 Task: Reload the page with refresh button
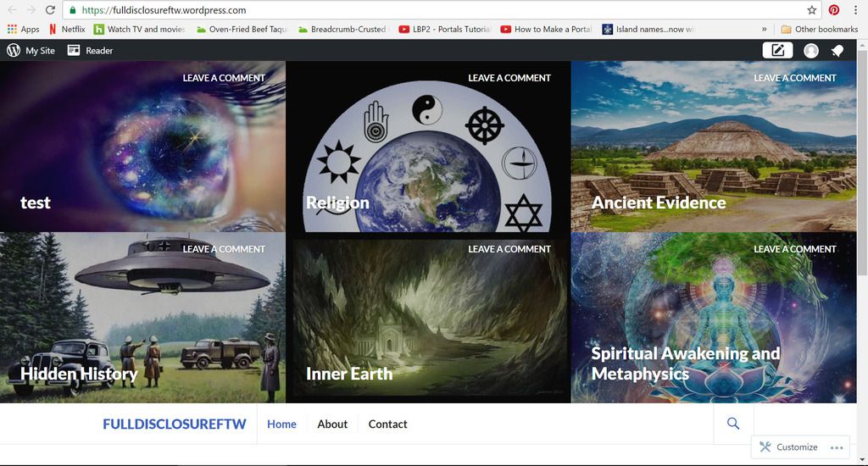[x=50, y=10]
